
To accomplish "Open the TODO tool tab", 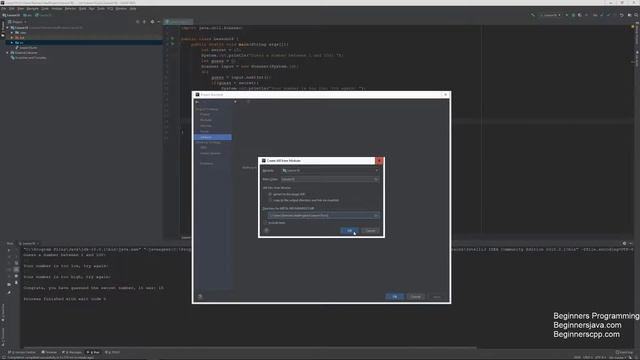I will tap(113, 352).
